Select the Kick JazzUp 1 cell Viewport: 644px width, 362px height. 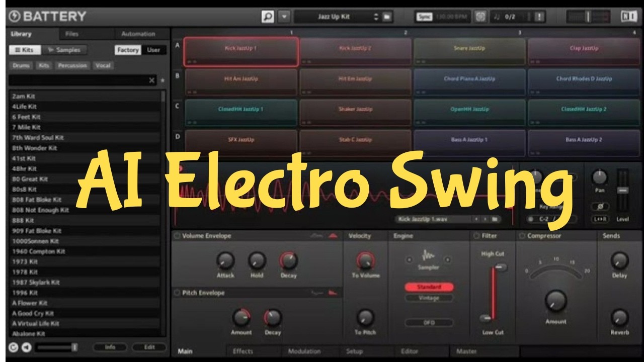241,52
